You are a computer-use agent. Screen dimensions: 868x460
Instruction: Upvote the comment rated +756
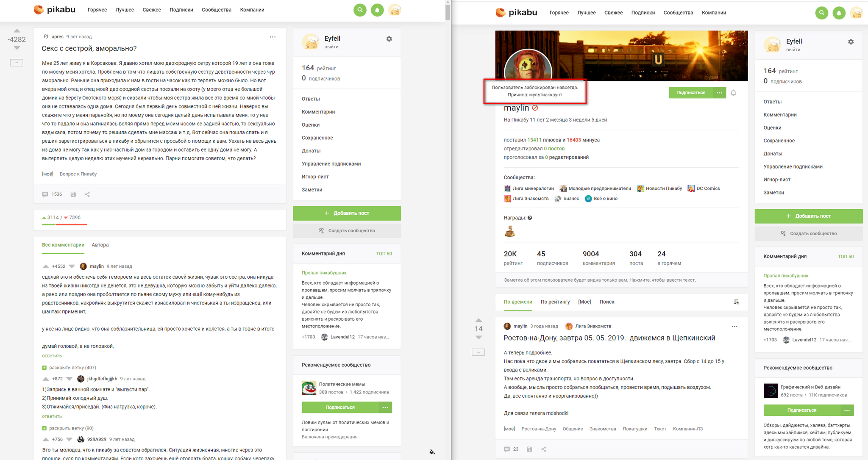46,439
